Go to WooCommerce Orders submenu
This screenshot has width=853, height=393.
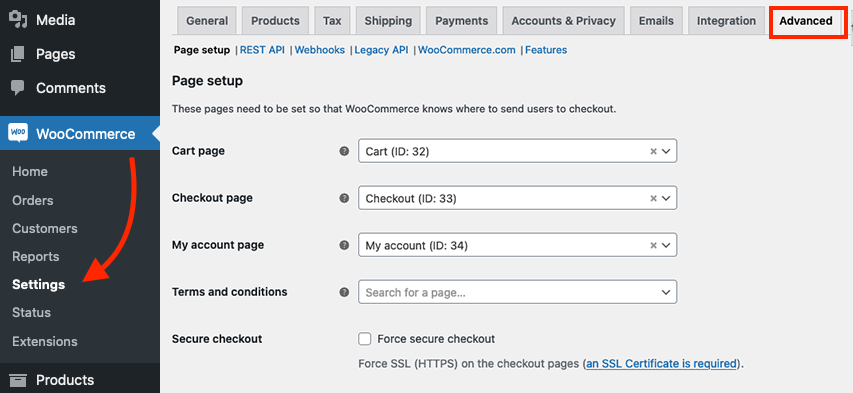click(x=33, y=200)
